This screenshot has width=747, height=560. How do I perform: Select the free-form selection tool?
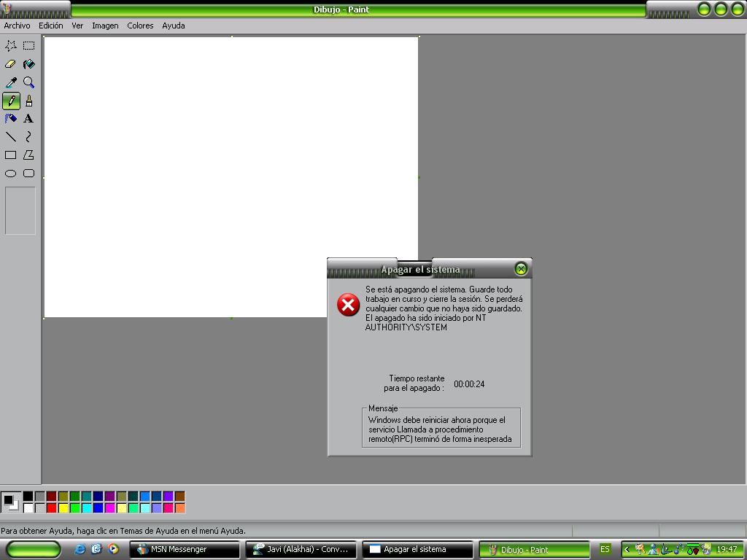tap(11, 46)
